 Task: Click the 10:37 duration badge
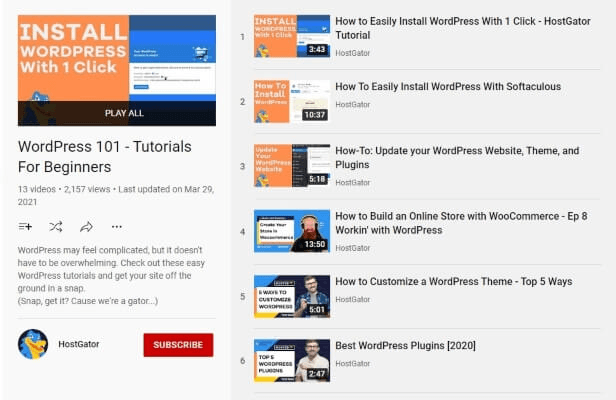[315, 115]
